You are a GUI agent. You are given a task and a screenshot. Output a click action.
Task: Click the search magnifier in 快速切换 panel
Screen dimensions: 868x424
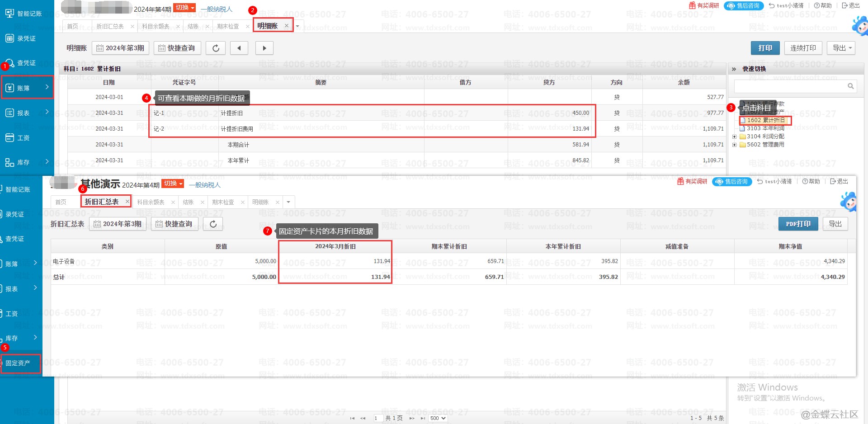click(x=850, y=86)
